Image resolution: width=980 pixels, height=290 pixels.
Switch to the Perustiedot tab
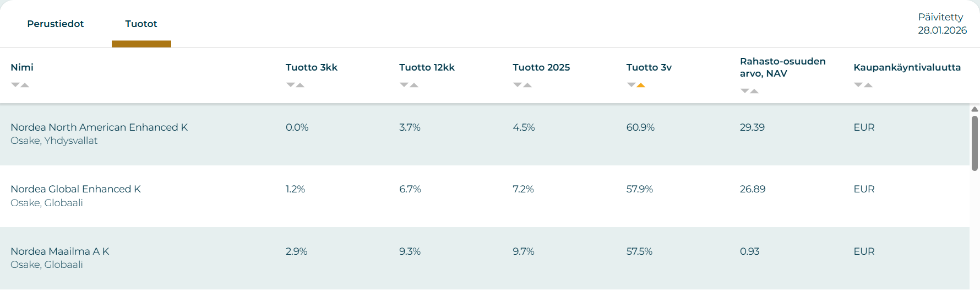click(56, 24)
